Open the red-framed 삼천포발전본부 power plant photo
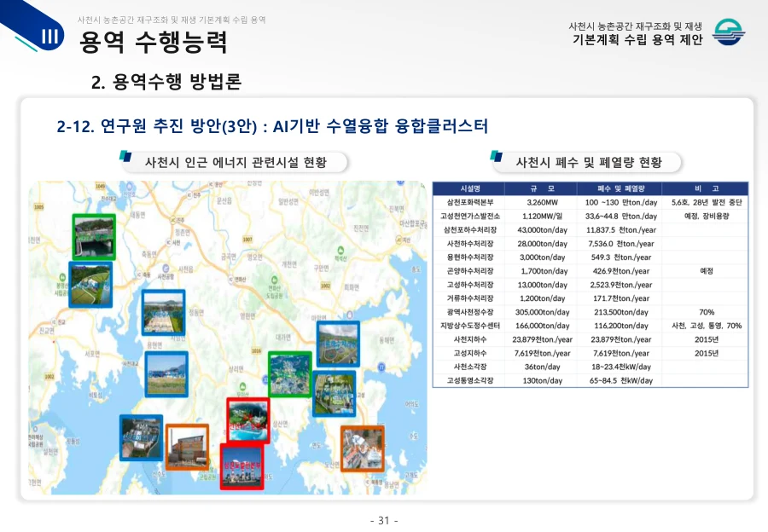This screenshot has height=532, width=768. point(242,466)
